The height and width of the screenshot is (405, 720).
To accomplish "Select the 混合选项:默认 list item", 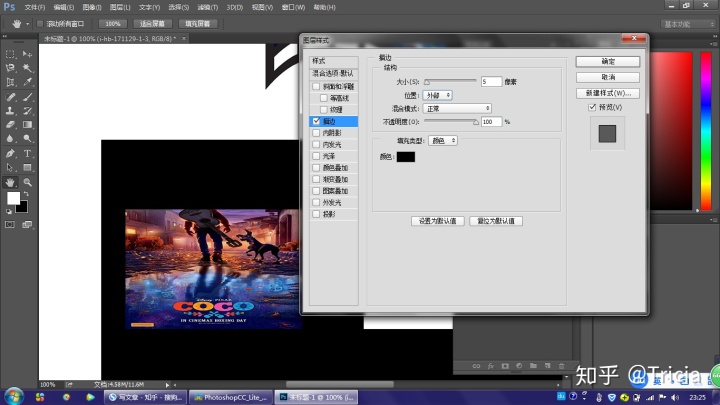I will [333, 73].
